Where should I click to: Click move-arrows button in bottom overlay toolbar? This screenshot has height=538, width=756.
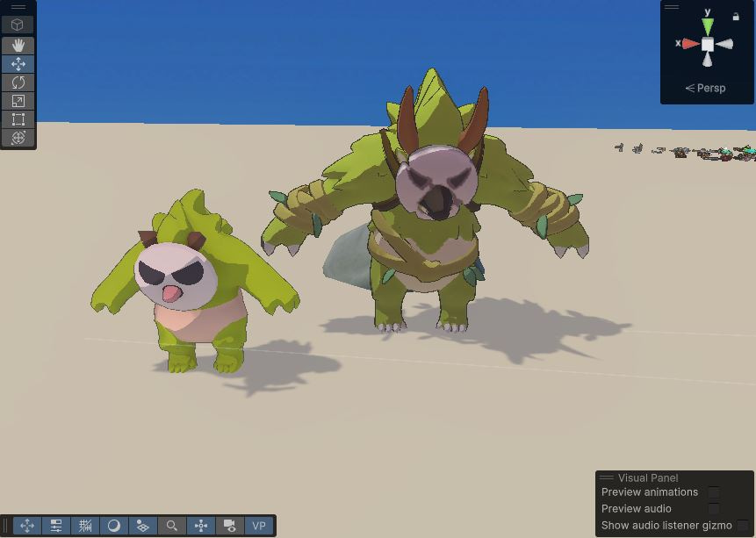[27, 526]
